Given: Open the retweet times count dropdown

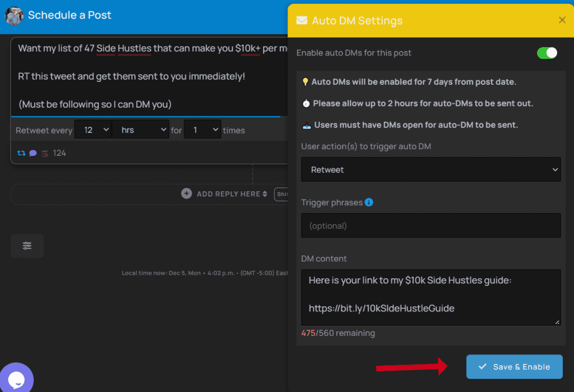Looking at the screenshot, I should point(202,130).
